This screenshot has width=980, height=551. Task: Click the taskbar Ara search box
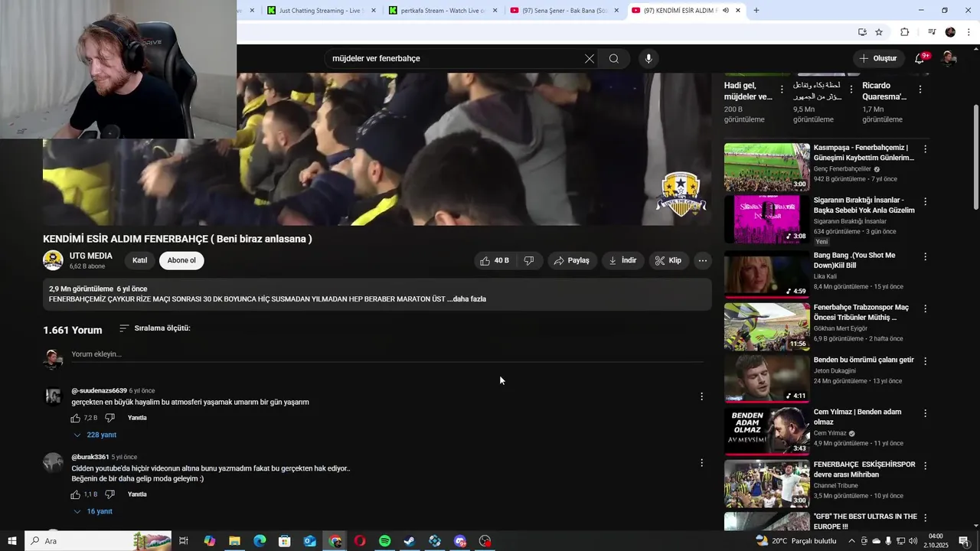pos(99,541)
